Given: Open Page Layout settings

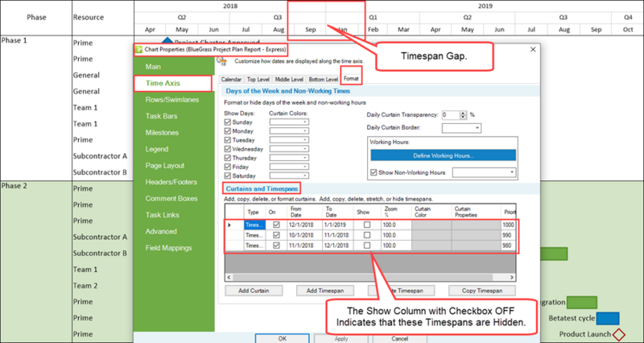Looking at the screenshot, I should 165,166.
